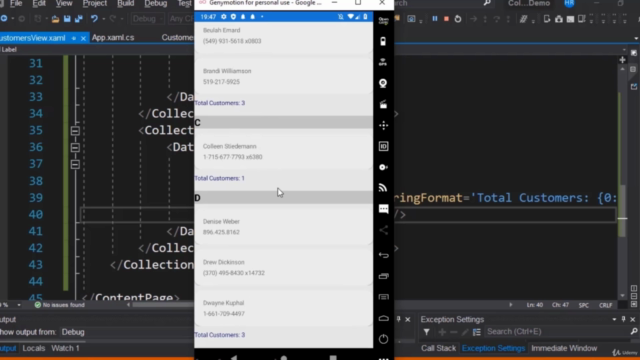Open the Exception Settings window options dropdown

(x=614, y=320)
